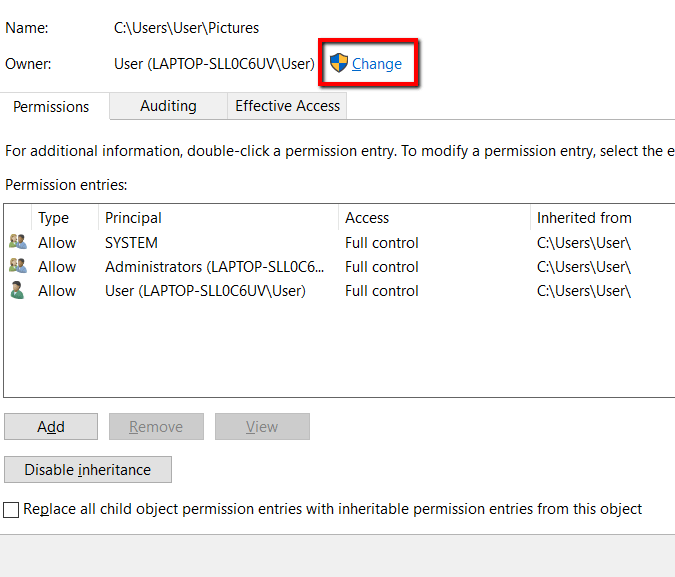Click the User entry person icon
Viewport: 675px width, 577px height.
point(17,290)
